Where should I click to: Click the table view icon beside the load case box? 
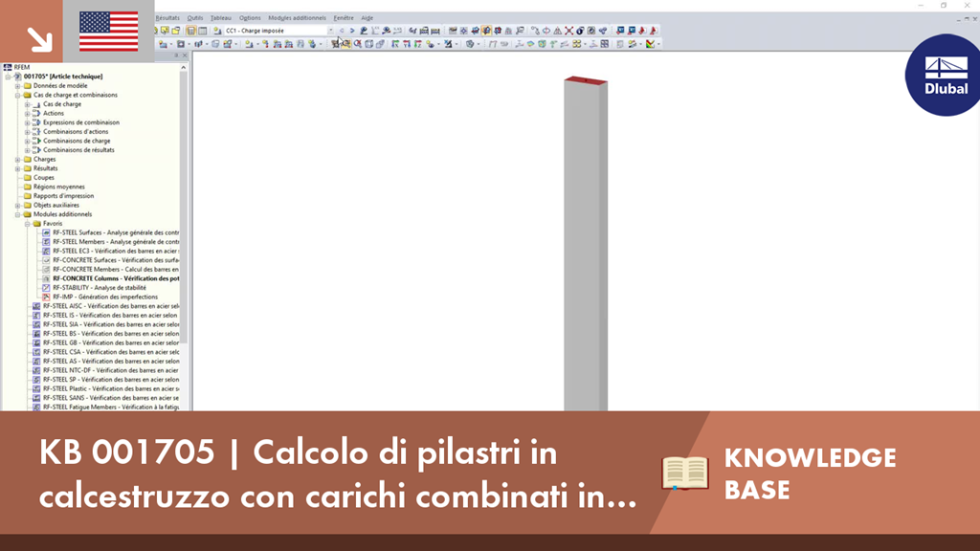click(x=203, y=30)
